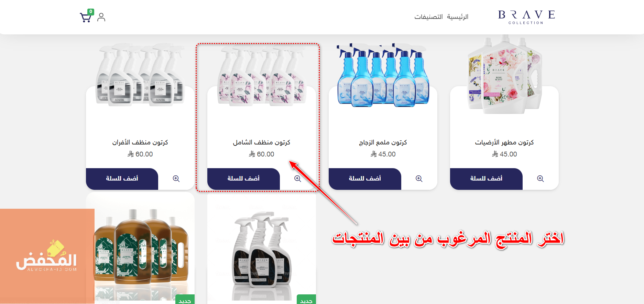Viewport: 644px width, 304px height.
Task: Add floor freshener carton to cart
Action: coord(486,179)
